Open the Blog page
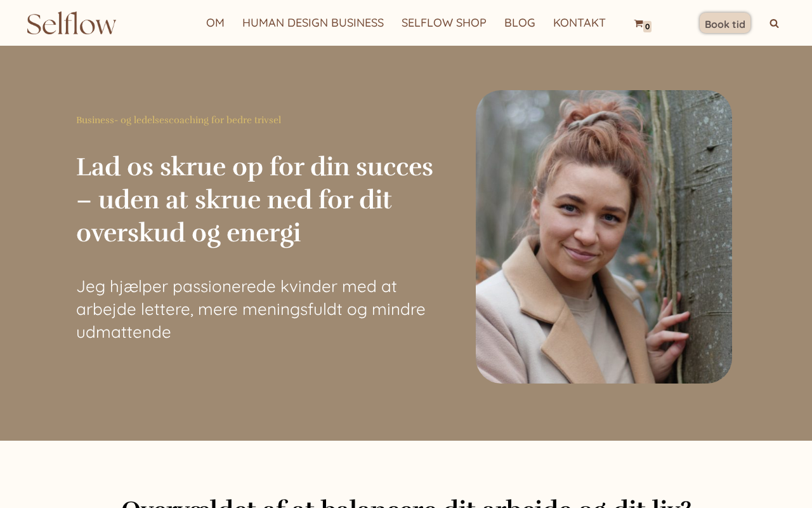Viewport: 812px width, 508px height. coord(520,23)
